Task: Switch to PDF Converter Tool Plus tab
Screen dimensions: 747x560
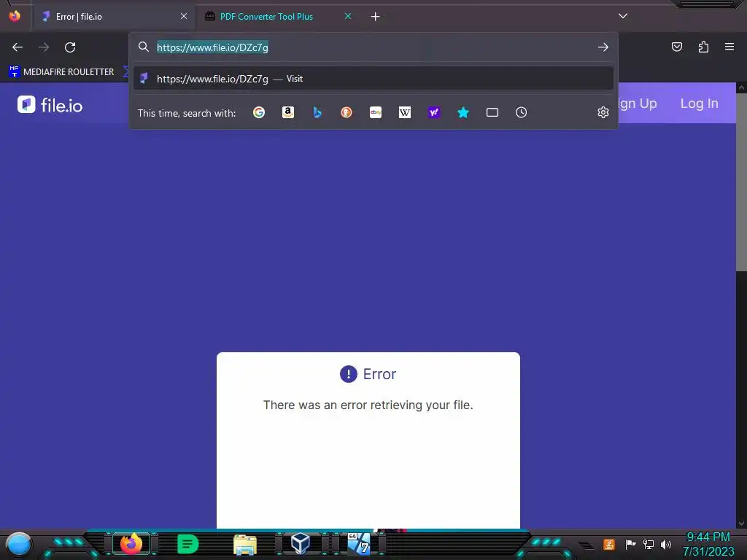Action: [279, 16]
